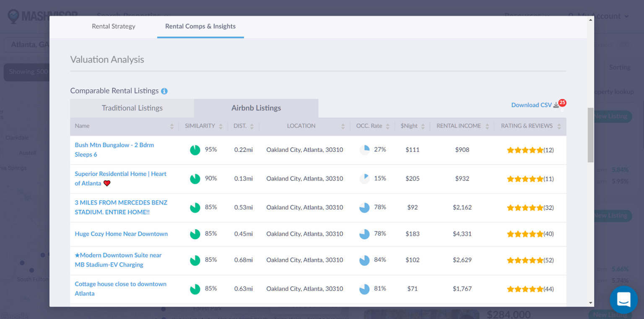
Task: Click the sort arrows on DIST. column
Action: point(252,126)
